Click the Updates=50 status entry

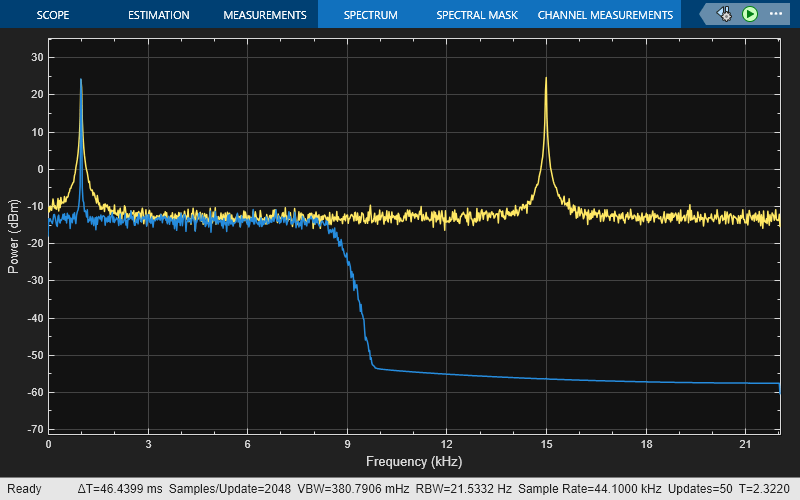699,489
